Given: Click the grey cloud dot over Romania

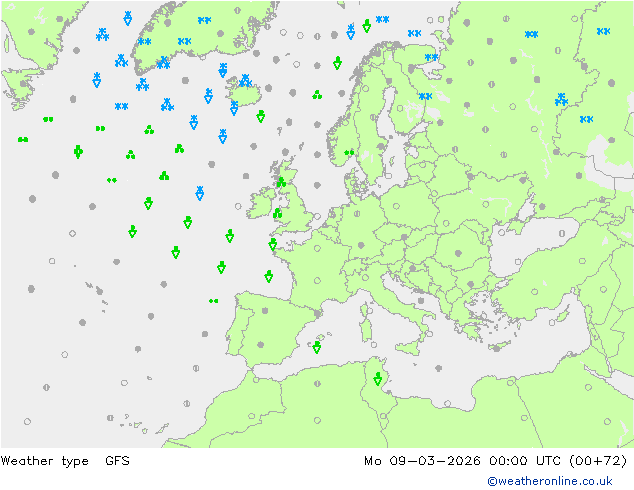Looking at the screenshot, I should pos(458,253).
